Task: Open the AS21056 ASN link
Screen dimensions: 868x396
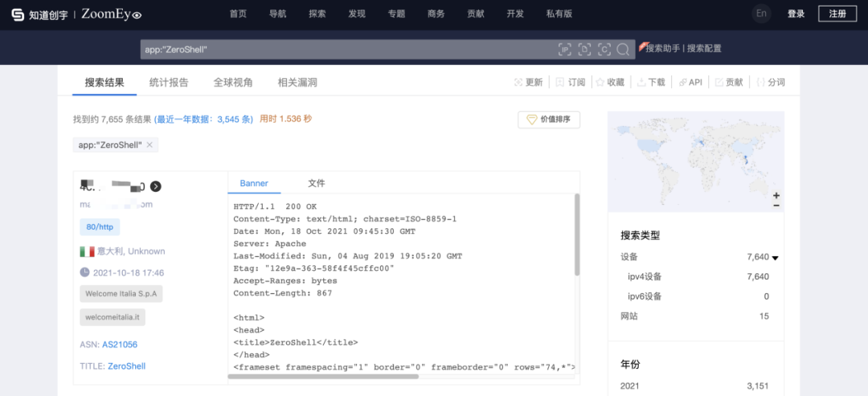Action: (120, 345)
